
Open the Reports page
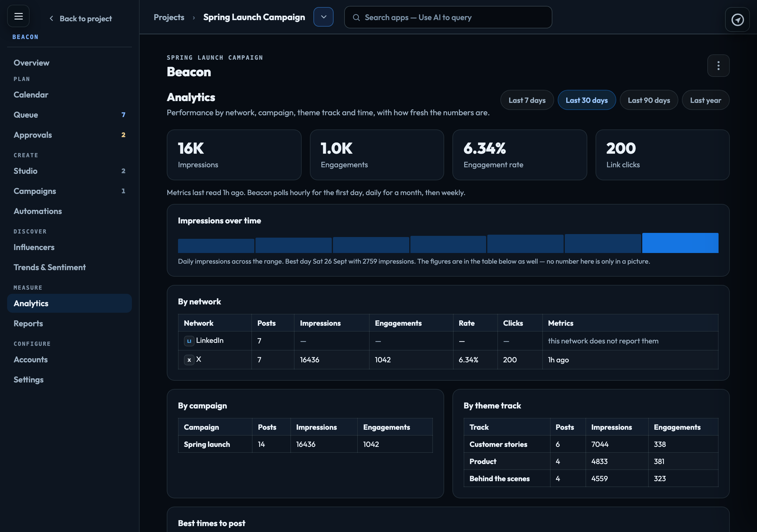coord(69,324)
